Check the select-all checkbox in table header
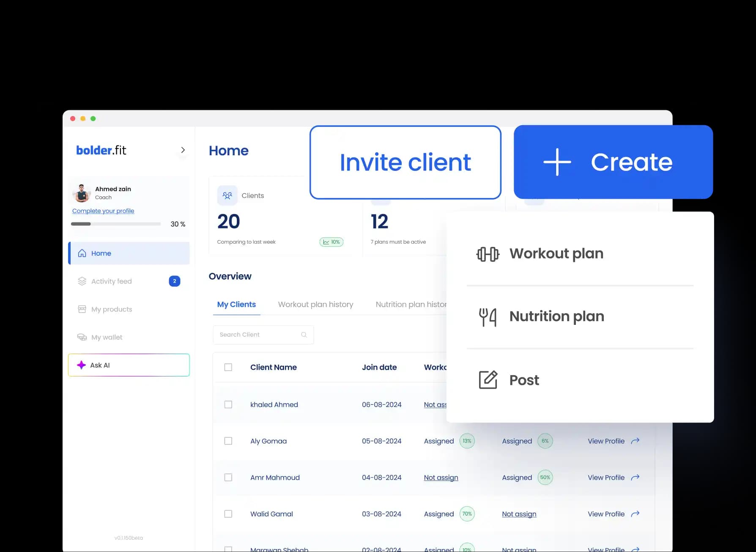This screenshot has width=756, height=552. (228, 367)
